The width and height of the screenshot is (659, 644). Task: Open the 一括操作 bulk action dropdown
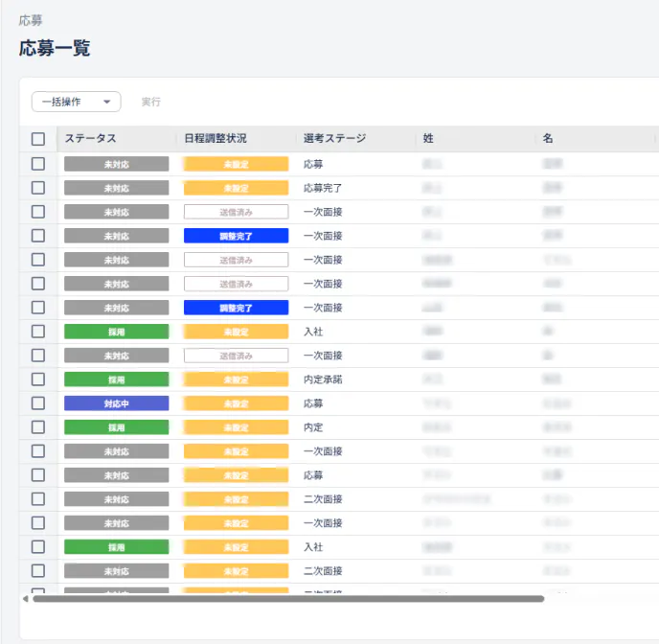(76, 102)
